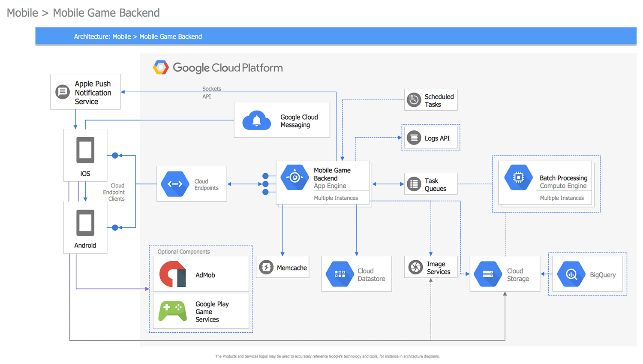This screenshot has width=643, height=364.
Task: Click the "Android" label
Action: (x=85, y=245)
